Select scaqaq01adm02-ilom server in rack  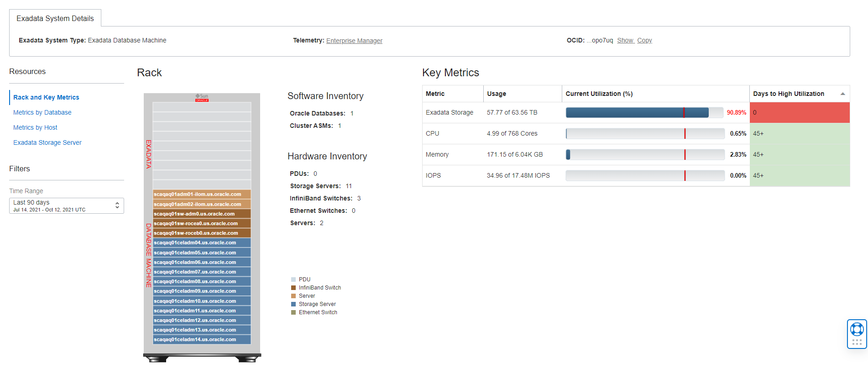[x=202, y=204]
